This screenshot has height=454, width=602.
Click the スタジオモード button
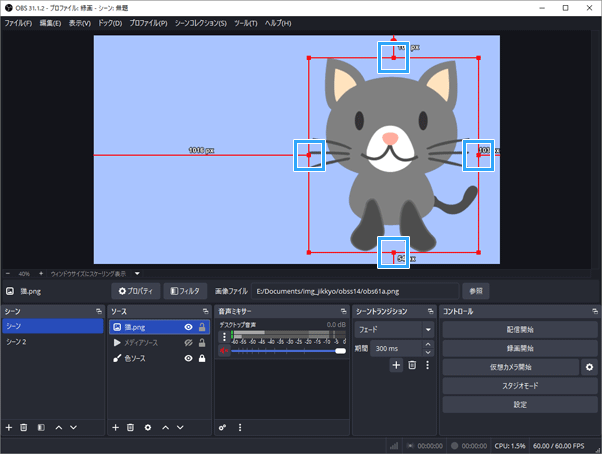click(x=520, y=386)
